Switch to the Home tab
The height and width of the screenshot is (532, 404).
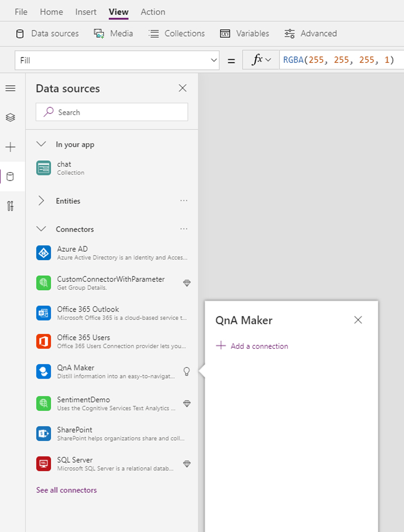click(51, 12)
